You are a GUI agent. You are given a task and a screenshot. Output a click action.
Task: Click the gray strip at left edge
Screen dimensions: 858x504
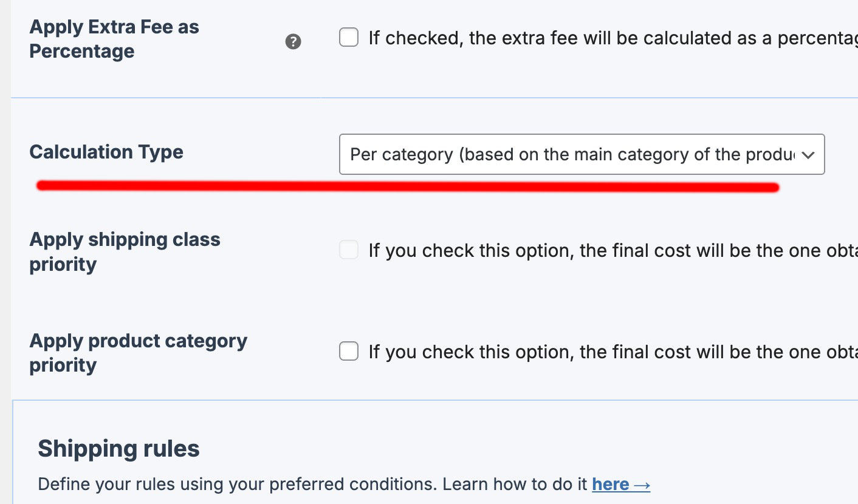[x=5, y=243]
